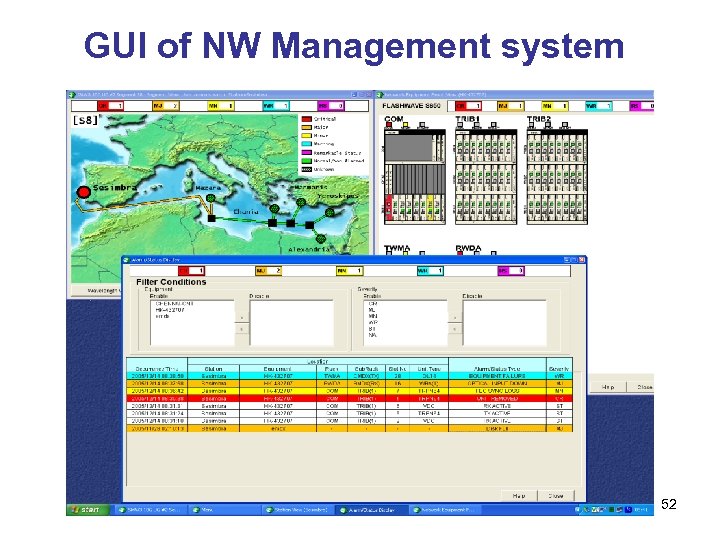Move selected equipment back to Enable list
Screen dimensions: 720x540
point(242,329)
